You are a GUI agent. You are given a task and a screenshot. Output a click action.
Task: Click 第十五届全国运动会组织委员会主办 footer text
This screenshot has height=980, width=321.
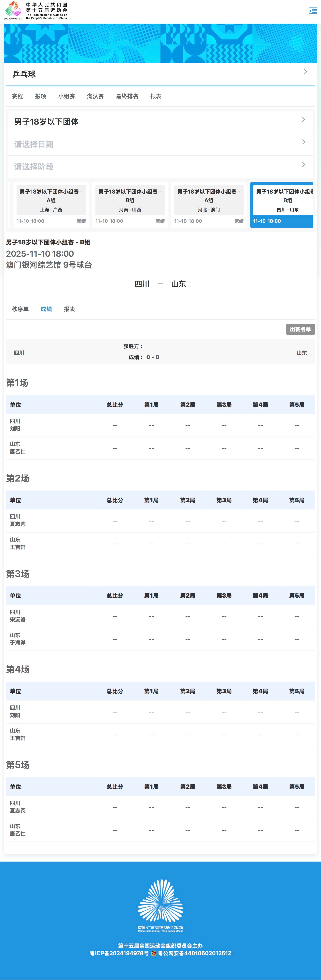coord(160,946)
